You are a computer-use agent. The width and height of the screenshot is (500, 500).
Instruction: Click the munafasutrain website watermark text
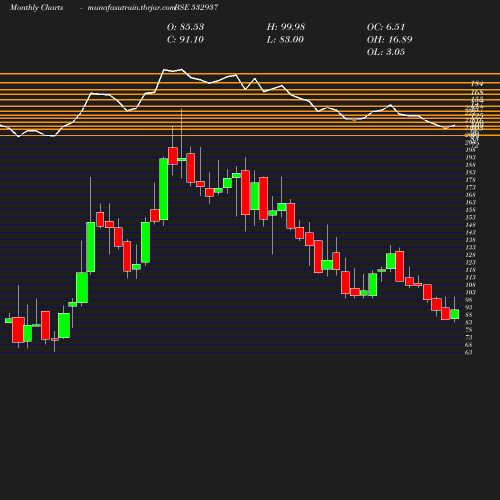131,7
